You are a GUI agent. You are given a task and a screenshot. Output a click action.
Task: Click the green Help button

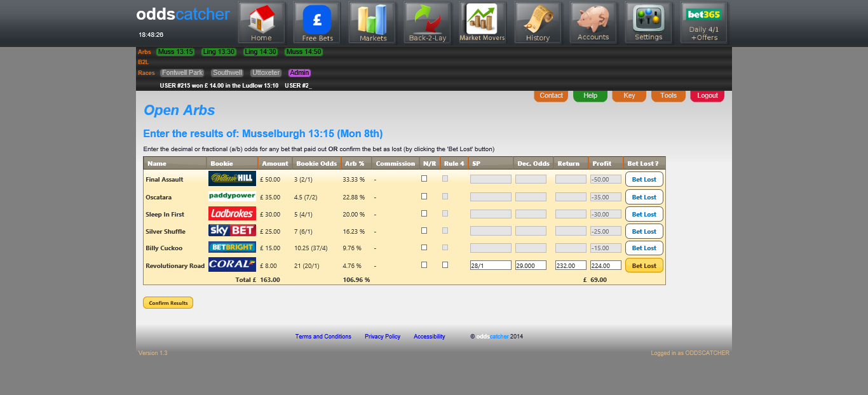point(590,96)
